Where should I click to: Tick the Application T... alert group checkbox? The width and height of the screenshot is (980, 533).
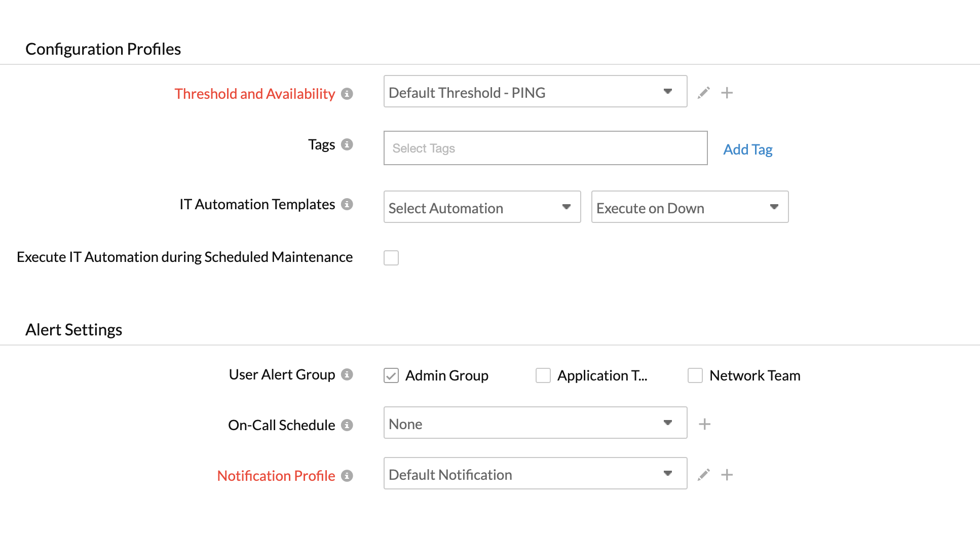(x=543, y=375)
